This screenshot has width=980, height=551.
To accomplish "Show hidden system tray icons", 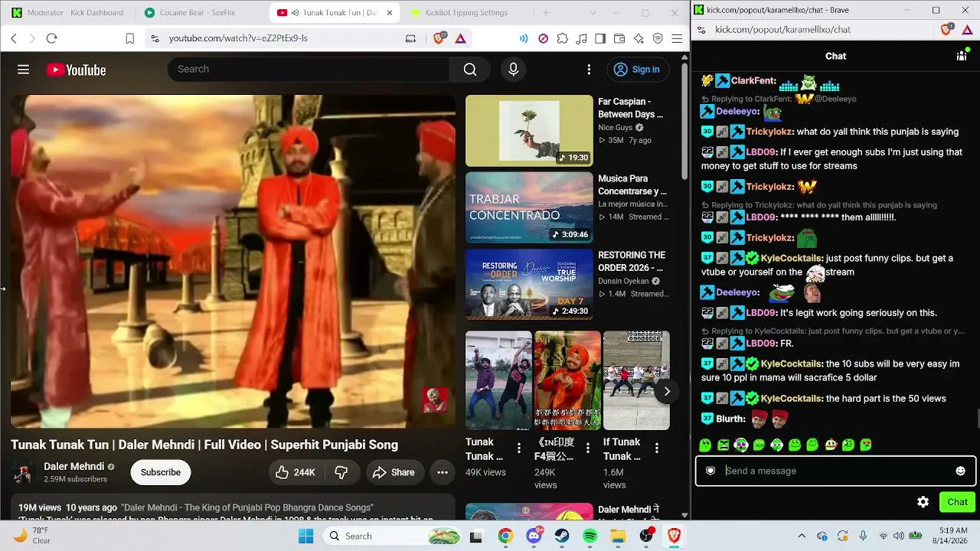I will point(802,536).
